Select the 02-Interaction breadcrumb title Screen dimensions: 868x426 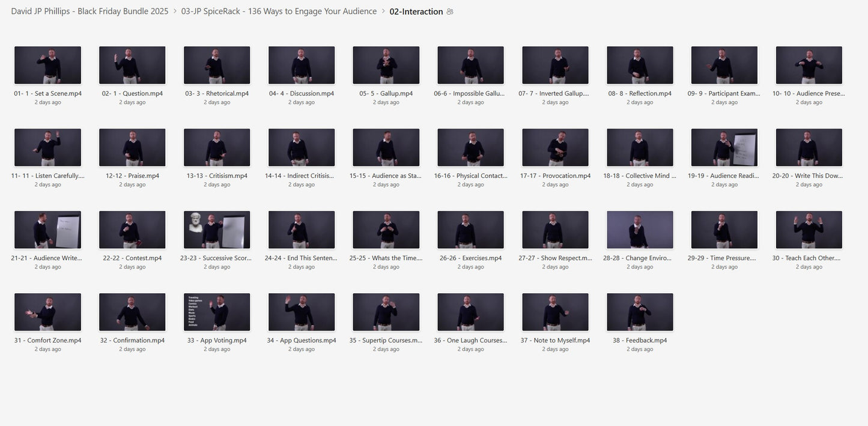click(416, 11)
